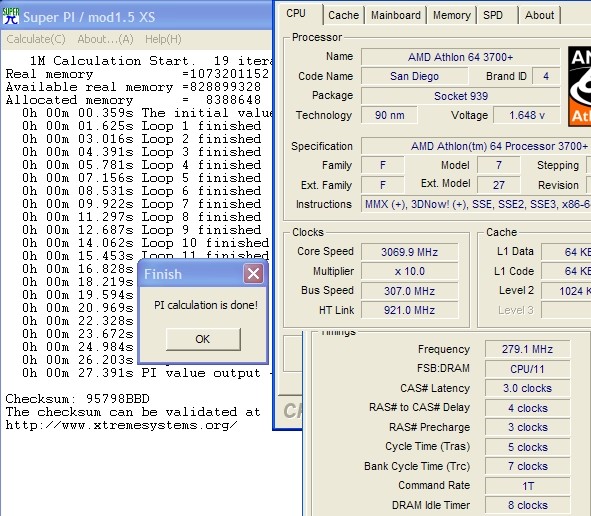Image resolution: width=591 pixels, height=516 pixels.
Task: Click the Bus Speed value 307.0 MHz
Action: point(410,291)
